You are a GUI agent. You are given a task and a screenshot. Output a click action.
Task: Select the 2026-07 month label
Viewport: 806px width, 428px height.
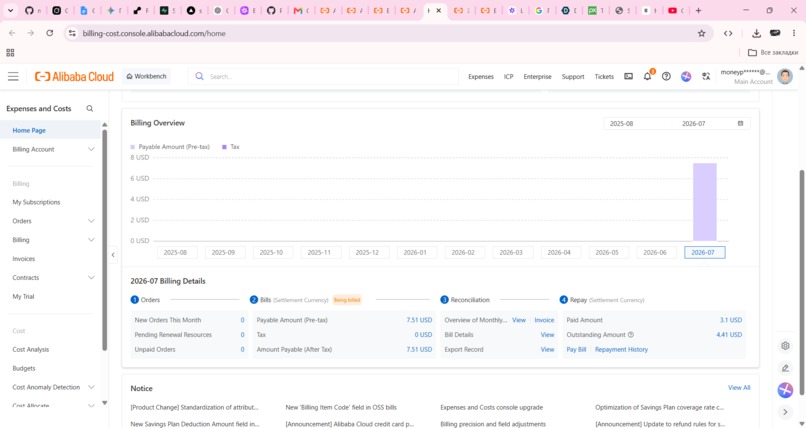pos(703,252)
